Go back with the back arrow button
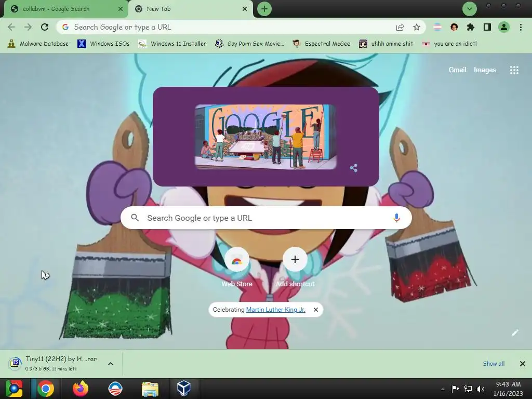Image resolution: width=532 pixels, height=399 pixels. [x=11, y=27]
